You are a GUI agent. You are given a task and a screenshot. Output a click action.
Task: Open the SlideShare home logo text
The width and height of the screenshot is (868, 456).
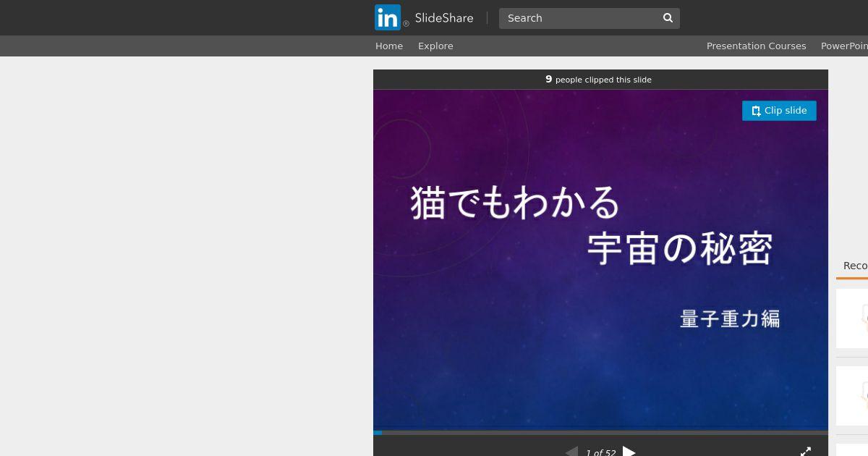[x=443, y=18]
